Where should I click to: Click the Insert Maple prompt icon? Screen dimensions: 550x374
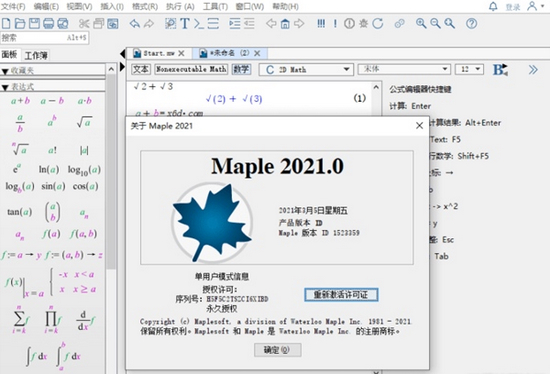[199, 24]
